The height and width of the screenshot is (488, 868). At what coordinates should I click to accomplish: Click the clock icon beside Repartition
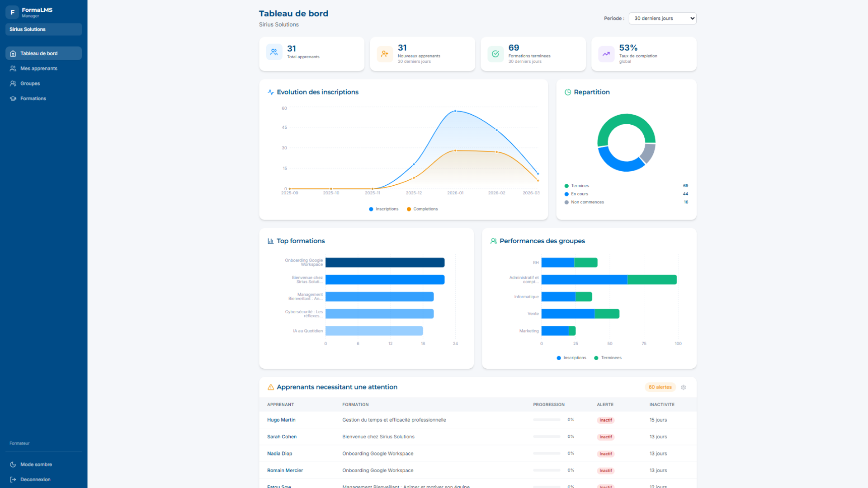[568, 92]
